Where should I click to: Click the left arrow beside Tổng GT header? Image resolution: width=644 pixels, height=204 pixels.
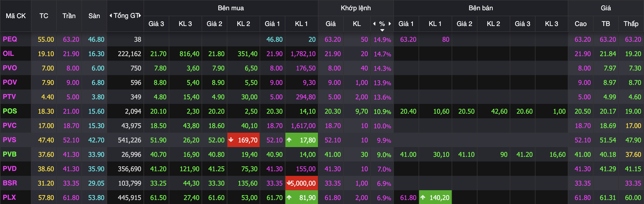point(110,16)
